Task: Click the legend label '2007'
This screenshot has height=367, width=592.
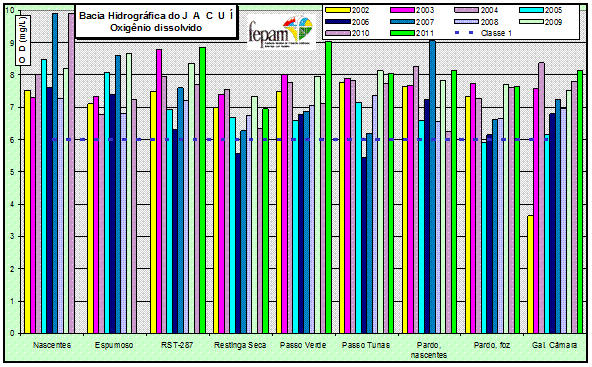Action: tap(425, 22)
